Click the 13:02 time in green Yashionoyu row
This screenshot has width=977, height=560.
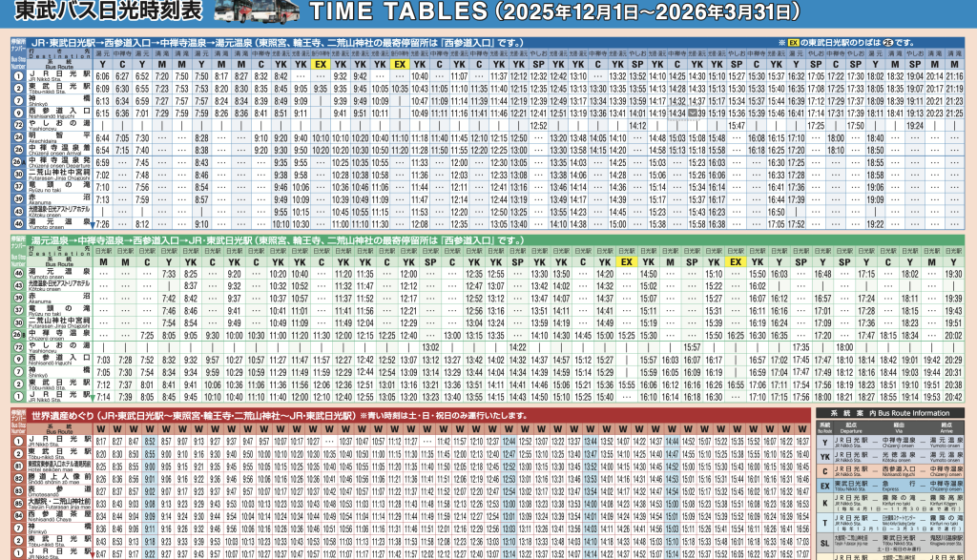click(430, 347)
